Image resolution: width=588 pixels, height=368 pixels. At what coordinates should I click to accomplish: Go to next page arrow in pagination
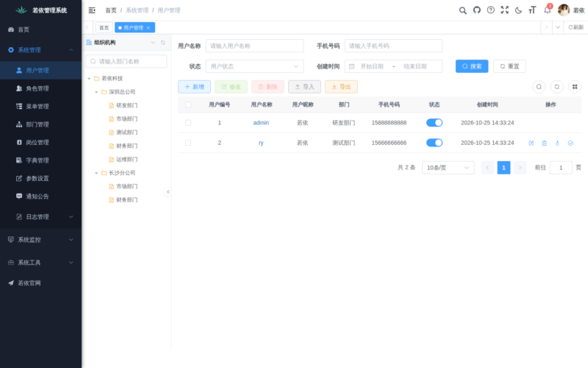point(520,168)
